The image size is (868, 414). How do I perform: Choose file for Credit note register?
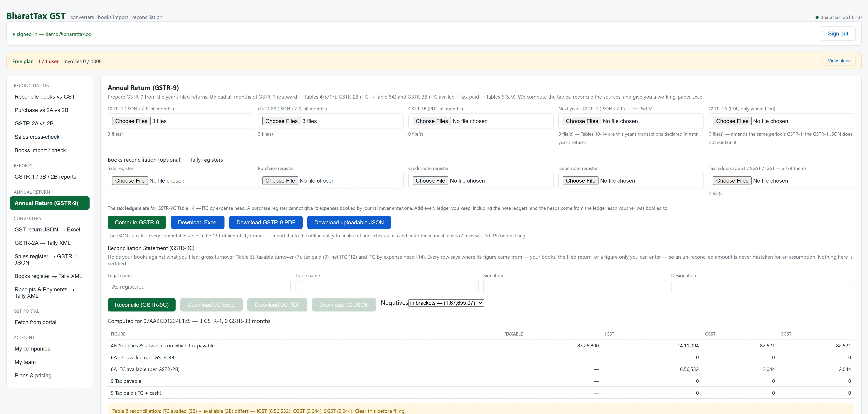(430, 181)
